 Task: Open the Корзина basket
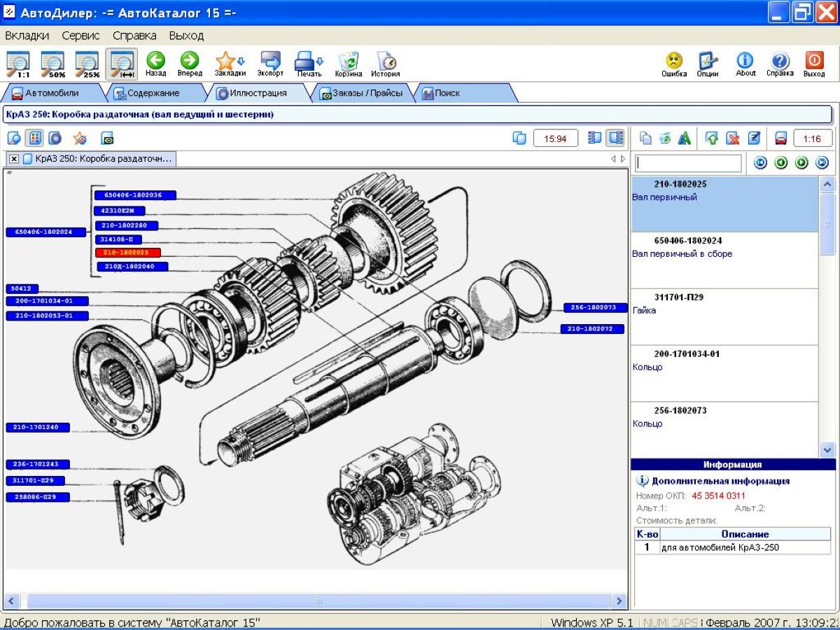point(349,64)
